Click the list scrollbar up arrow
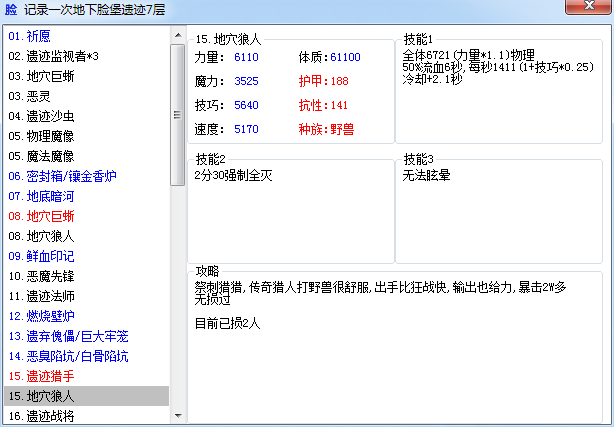The height and width of the screenshot is (427, 614). 178,35
